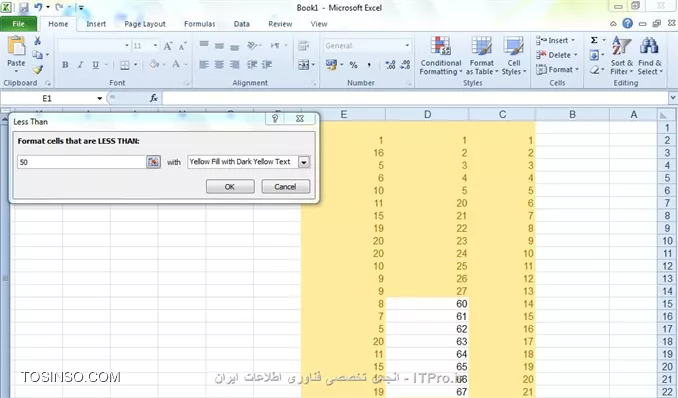Click the Less Than dialog help button

click(x=275, y=119)
